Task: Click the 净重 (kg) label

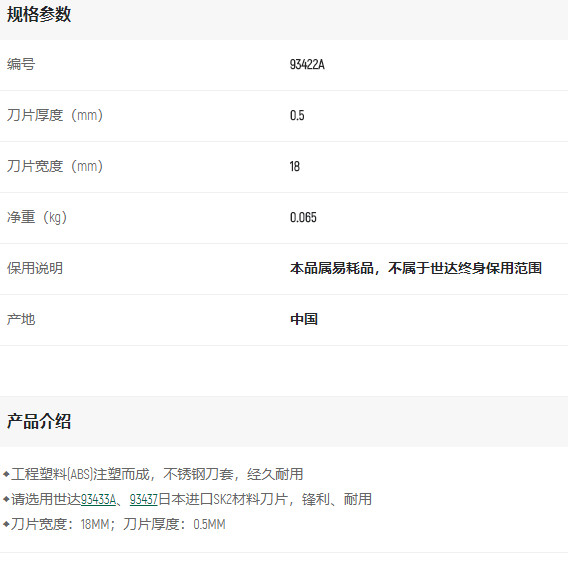Action: [x=37, y=217]
